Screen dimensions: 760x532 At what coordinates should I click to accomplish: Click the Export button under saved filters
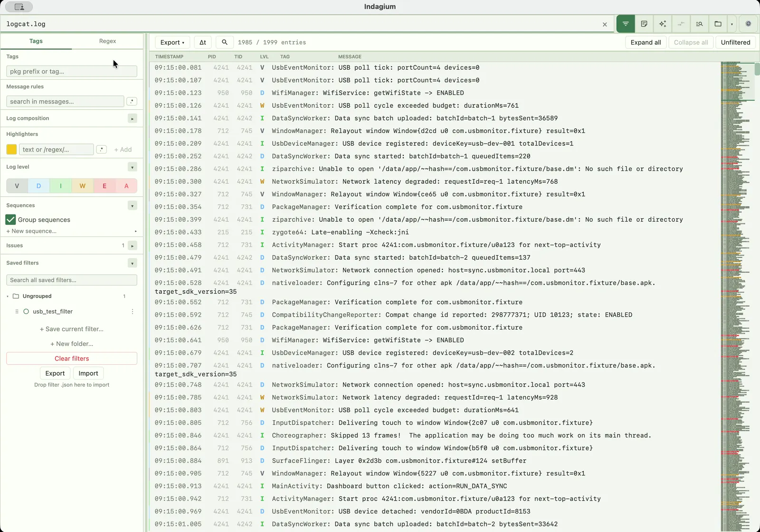point(55,373)
